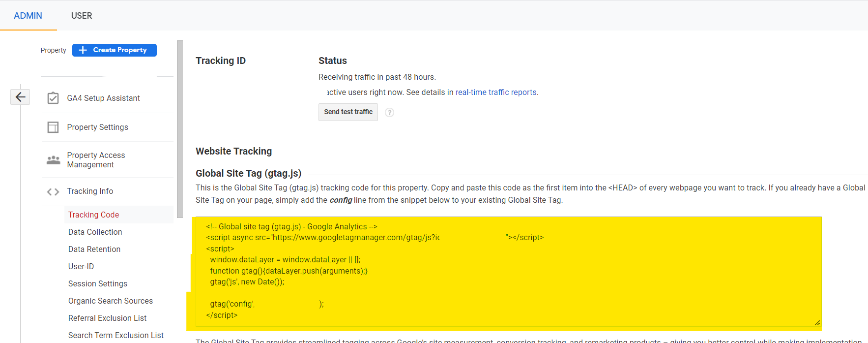The height and width of the screenshot is (343, 868).
Task: Open Referral Exclusion List
Action: (x=107, y=318)
